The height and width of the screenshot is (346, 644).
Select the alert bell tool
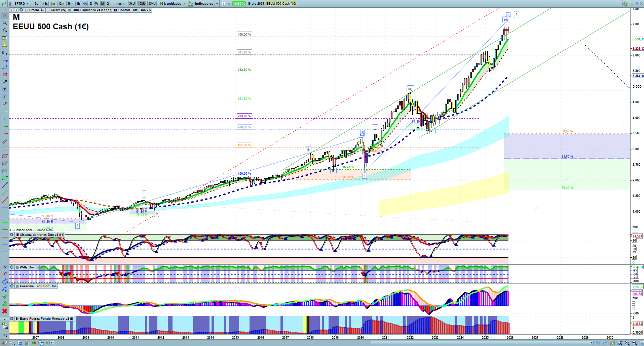tap(5, 45)
